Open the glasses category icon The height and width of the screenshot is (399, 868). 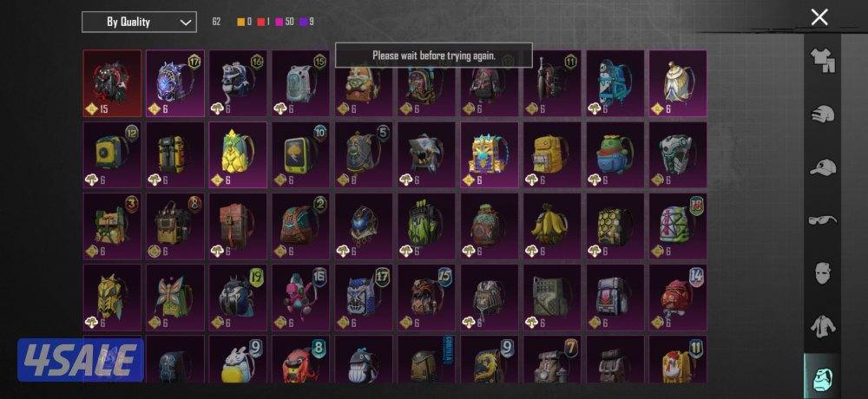[822, 220]
